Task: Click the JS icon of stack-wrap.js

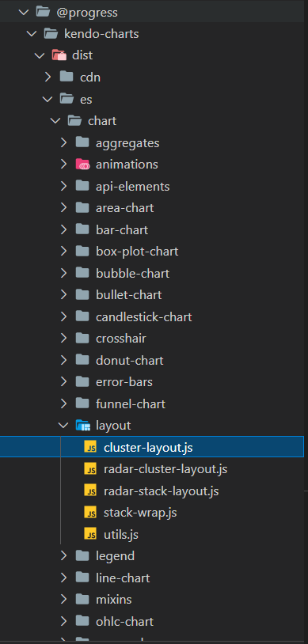Action: tap(90, 513)
